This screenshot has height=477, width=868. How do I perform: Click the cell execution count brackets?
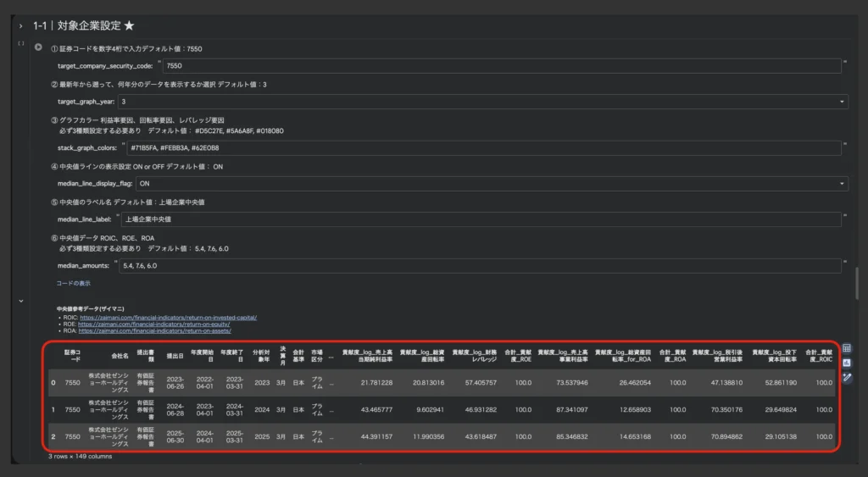[x=20, y=43]
